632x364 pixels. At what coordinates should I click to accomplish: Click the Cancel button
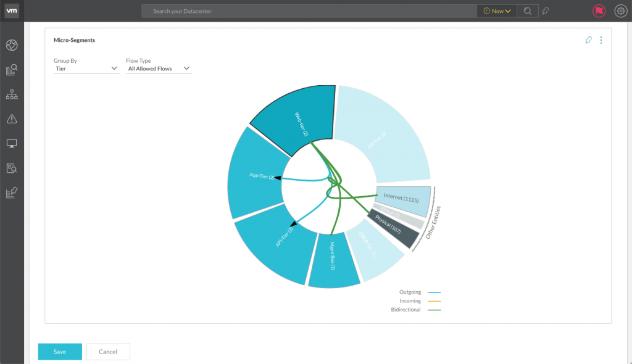[108, 352]
